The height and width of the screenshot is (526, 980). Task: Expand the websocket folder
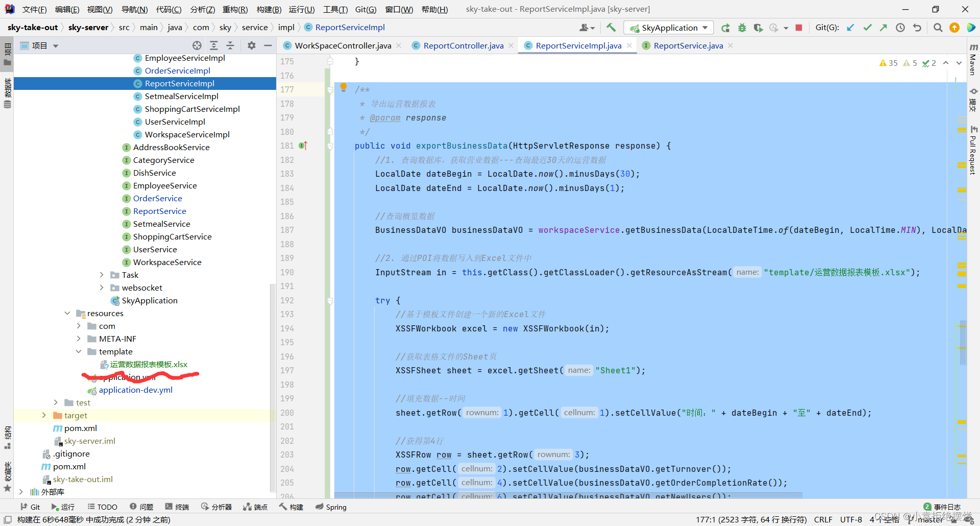tap(102, 288)
